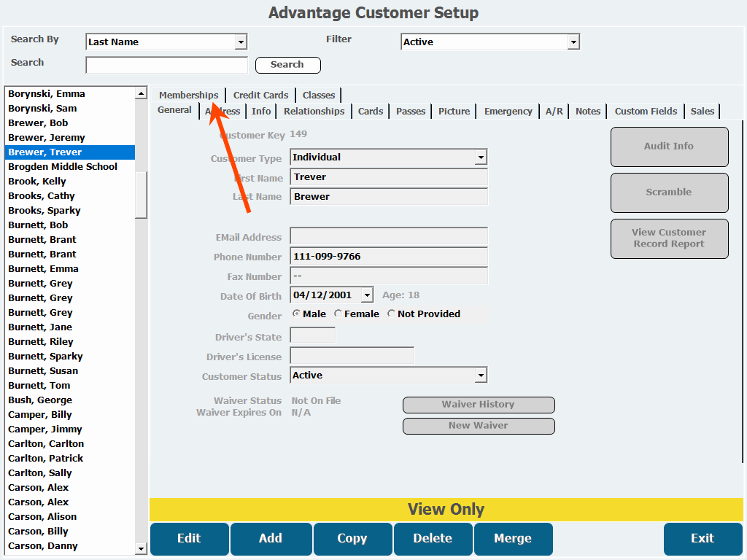The width and height of the screenshot is (747, 560).
Task: Click the Audit Info button
Action: pyautogui.click(x=669, y=147)
